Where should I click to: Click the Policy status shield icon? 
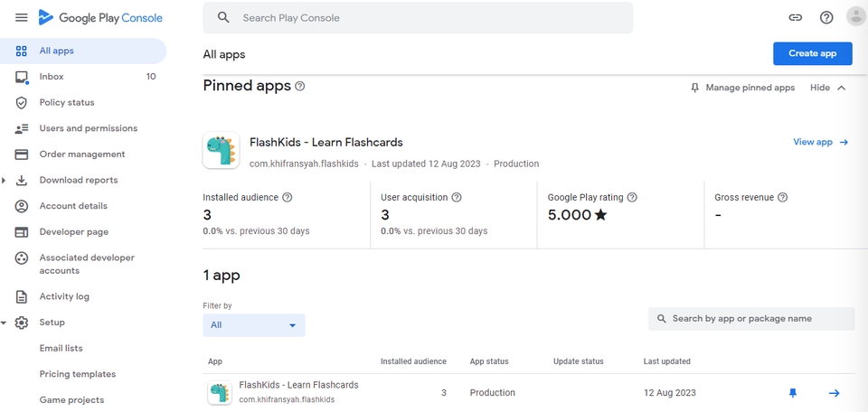pyautogui.click(x=22, y=103)
